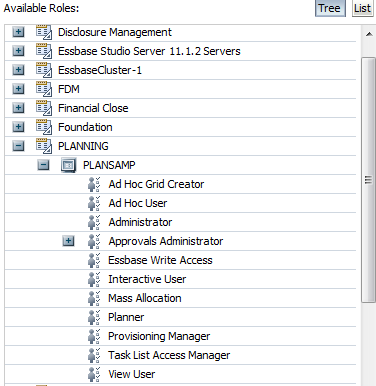Select the Planner role

point(126,317)
